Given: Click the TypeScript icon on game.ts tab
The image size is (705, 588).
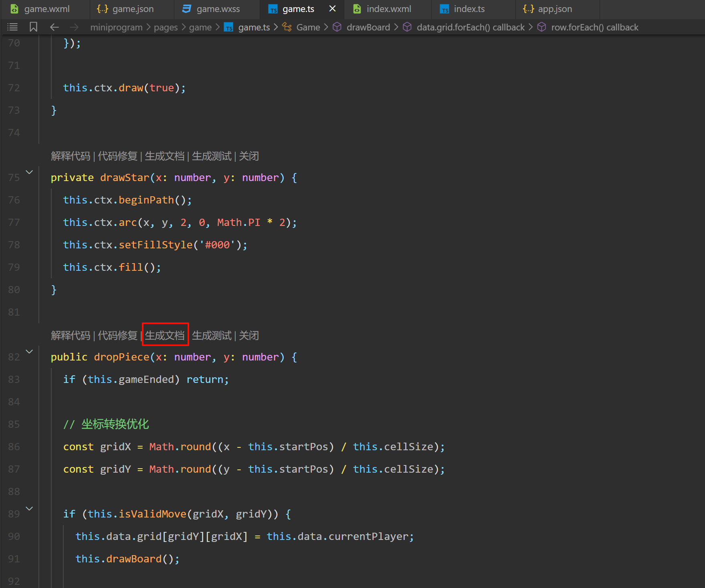Looking at the screenshot, I should (273, 9).
